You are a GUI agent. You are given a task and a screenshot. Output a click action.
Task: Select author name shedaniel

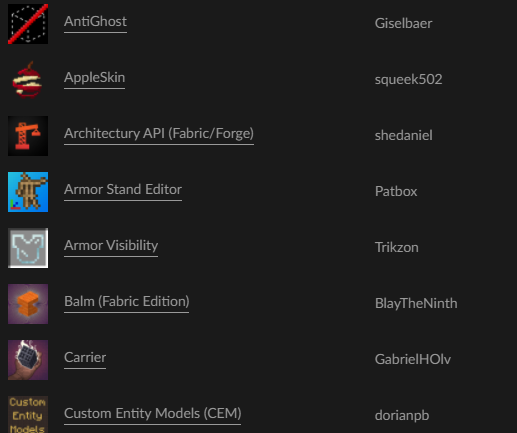tap(404, 136)
